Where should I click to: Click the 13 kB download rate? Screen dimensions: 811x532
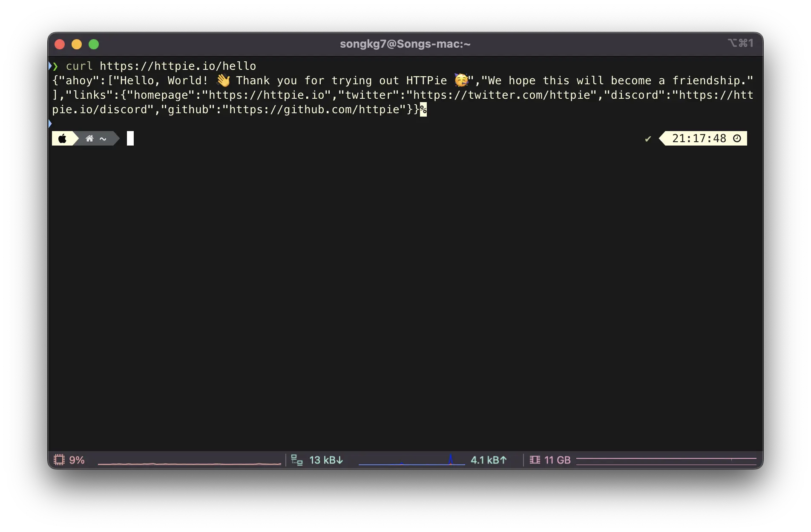326,460
